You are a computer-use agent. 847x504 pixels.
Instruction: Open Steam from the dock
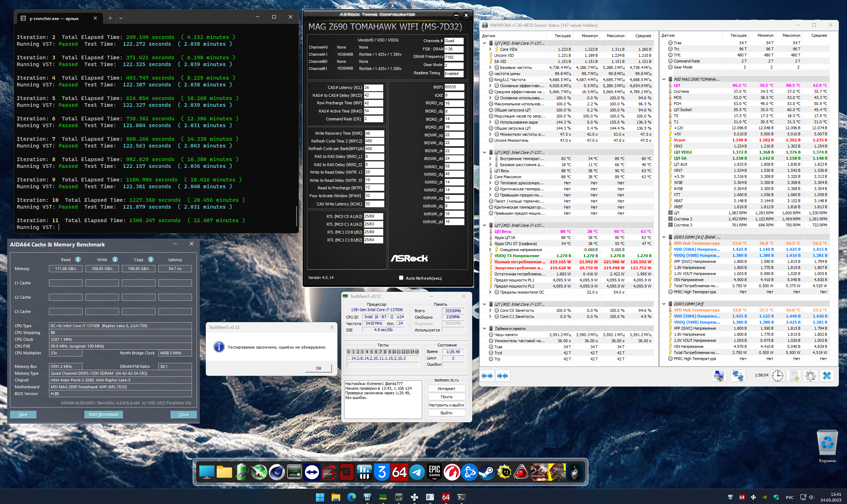click(487, 472)
